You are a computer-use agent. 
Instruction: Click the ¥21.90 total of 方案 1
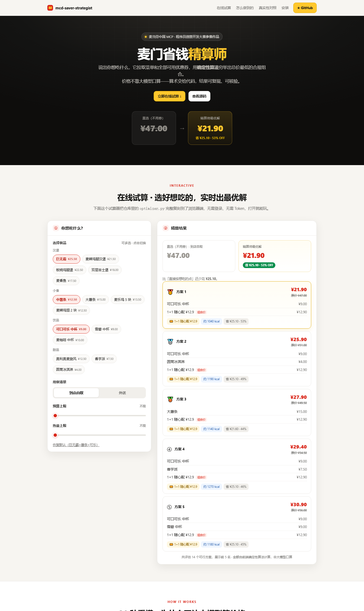click(299, 290)
